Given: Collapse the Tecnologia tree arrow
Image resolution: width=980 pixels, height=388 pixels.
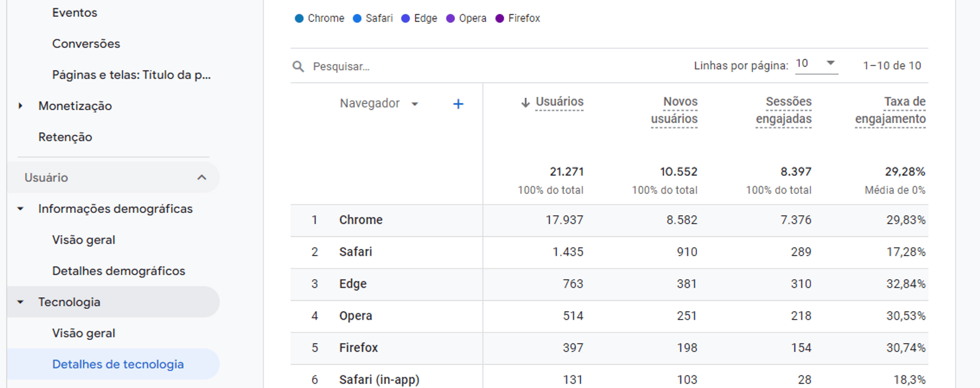Looking at the screenshot, I should click(20, 302).
